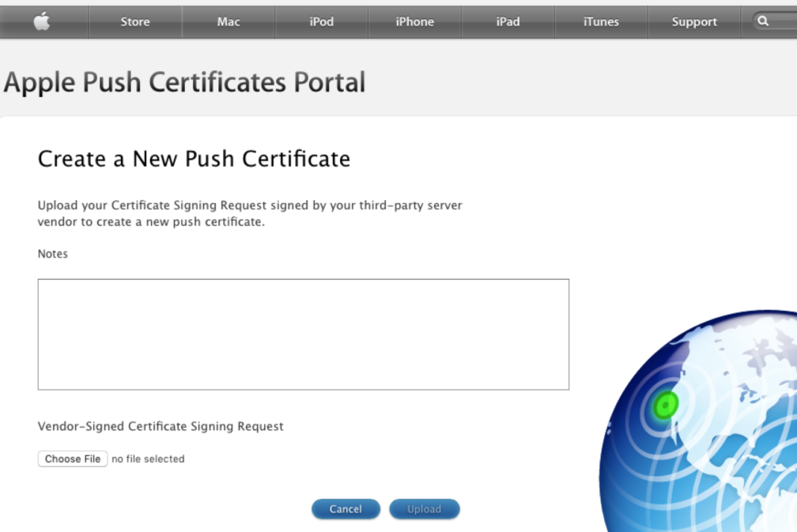The height and width of the screenshot is (532, 797).
Task: Click the 'Vendor-Signed Certificate Signing Request' label
Action: click(161, 426)
